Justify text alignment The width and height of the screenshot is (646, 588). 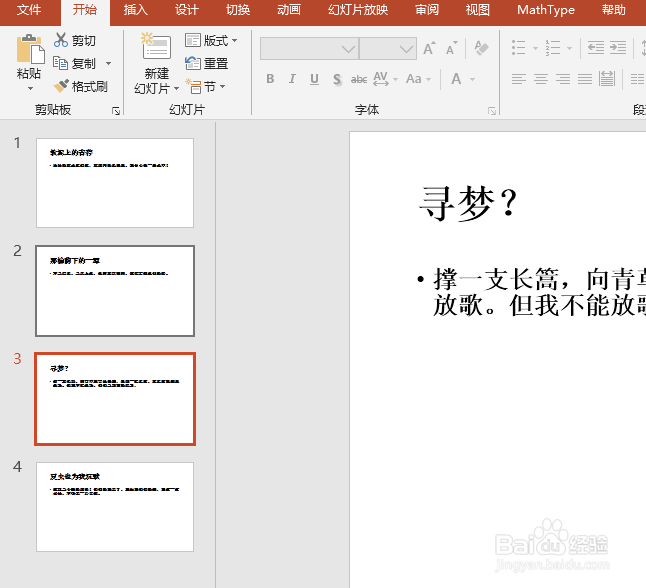[585, 79]
